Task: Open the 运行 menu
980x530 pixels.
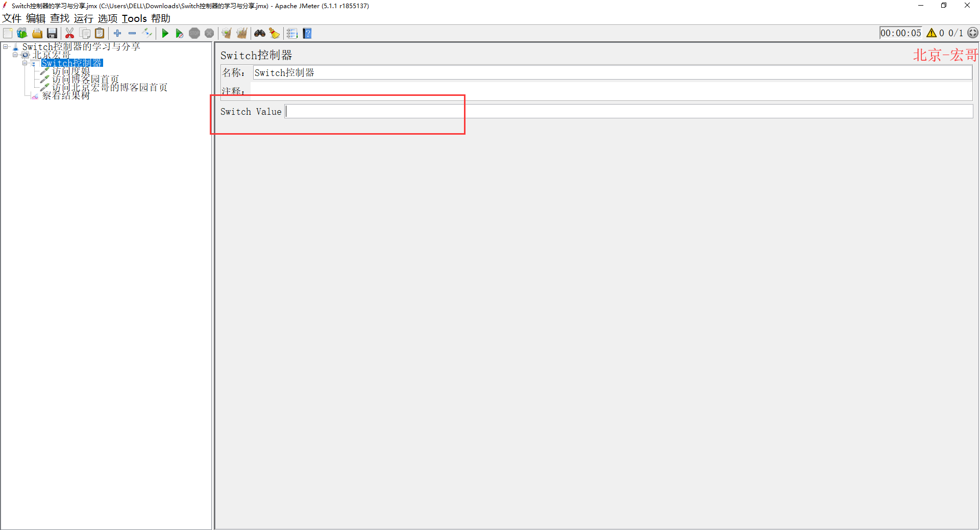Action: [x=84, y=18]
